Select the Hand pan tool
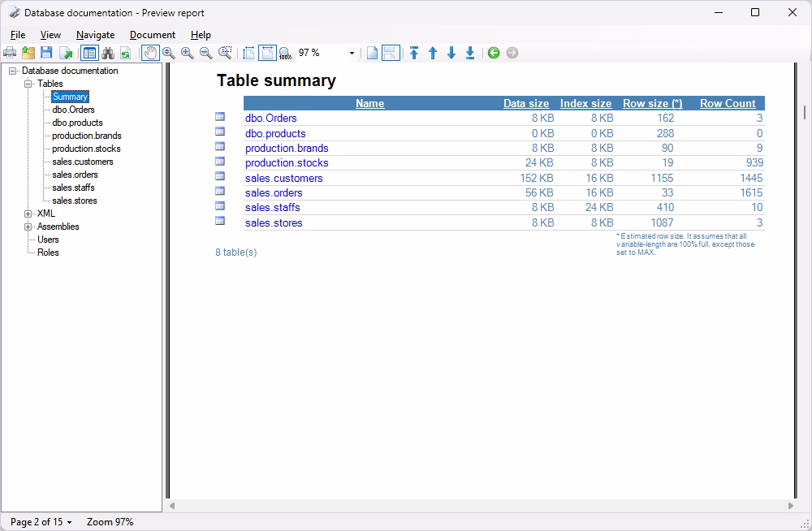This screenshot has width=812, height=531. click(150, 53)
